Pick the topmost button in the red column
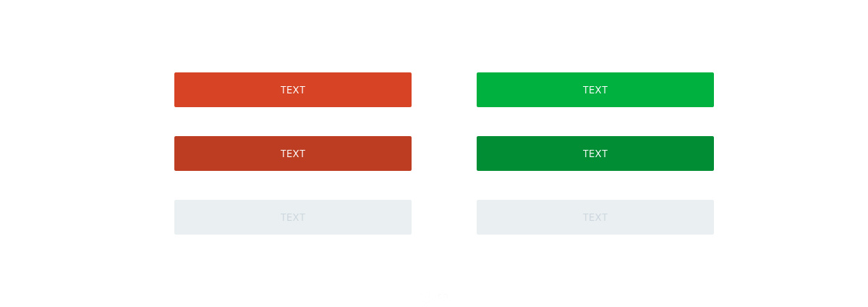The height and width of the screenshot is (307, 868). (293, 90)
